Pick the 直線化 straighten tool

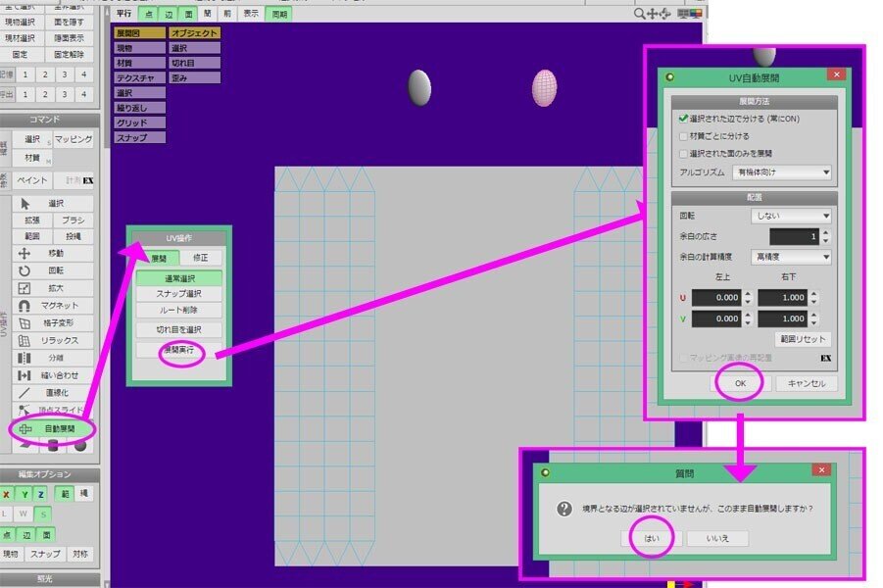52,393
